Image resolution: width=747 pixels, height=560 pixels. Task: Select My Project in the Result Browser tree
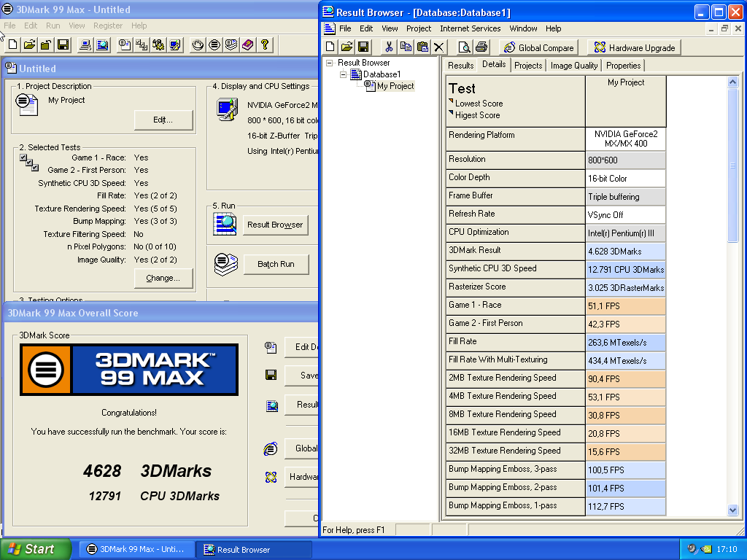click(395, 86)
